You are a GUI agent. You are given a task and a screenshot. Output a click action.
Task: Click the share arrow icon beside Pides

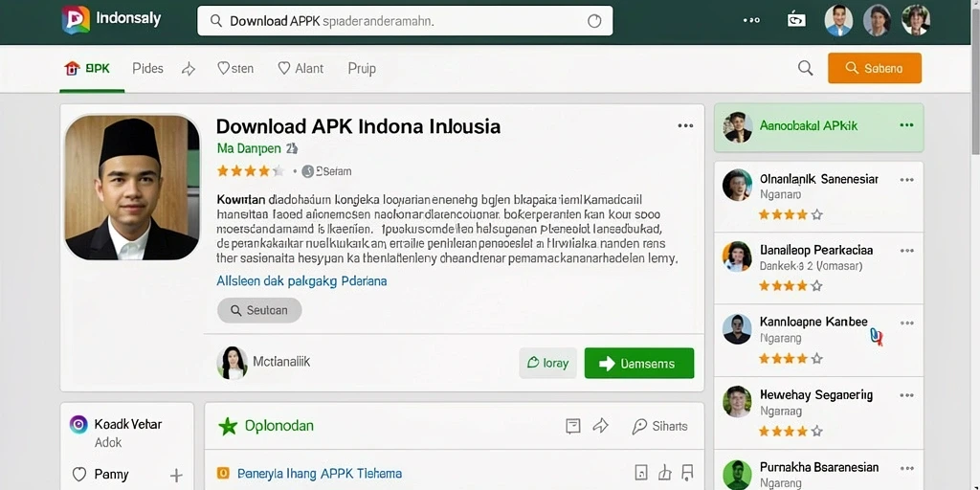tap(189, 69)
